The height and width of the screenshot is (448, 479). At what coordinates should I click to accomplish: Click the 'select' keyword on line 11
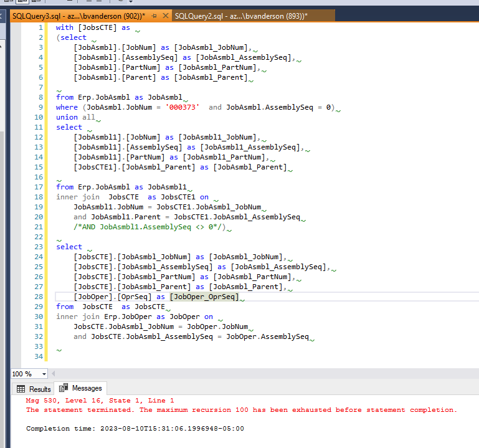pos(69,128)
